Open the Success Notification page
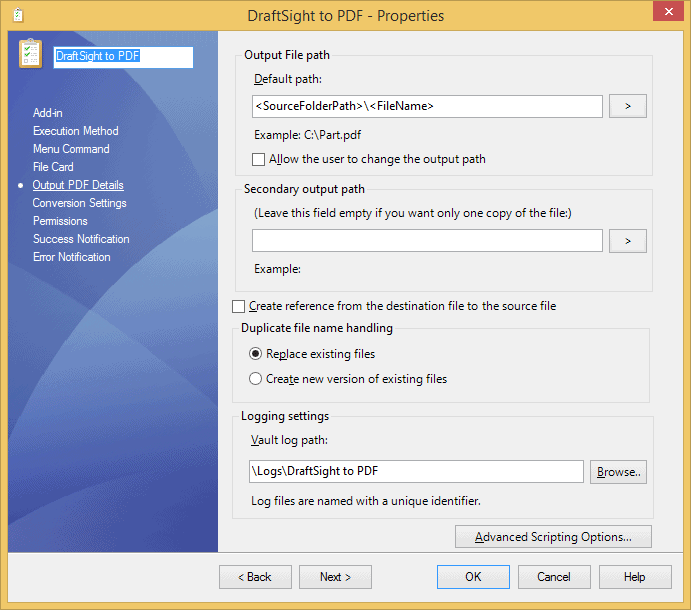691x610 pixels. [81, 239]
